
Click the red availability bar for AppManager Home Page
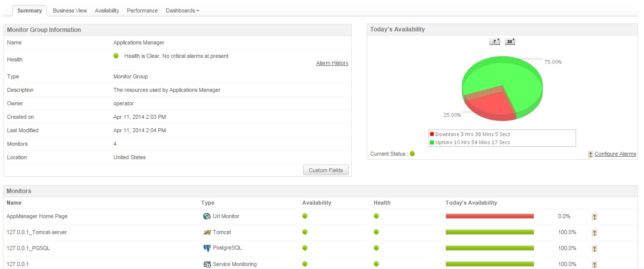[490, 216]
